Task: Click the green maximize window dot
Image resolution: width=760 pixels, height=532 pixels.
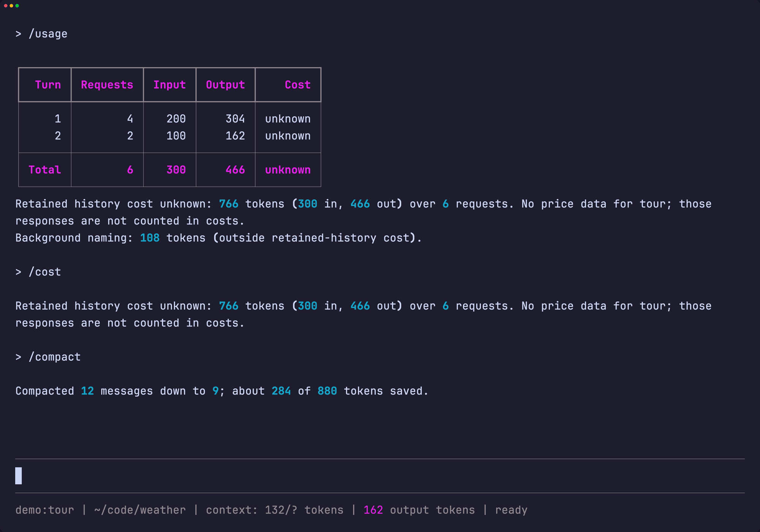Action: pos(17,6)
